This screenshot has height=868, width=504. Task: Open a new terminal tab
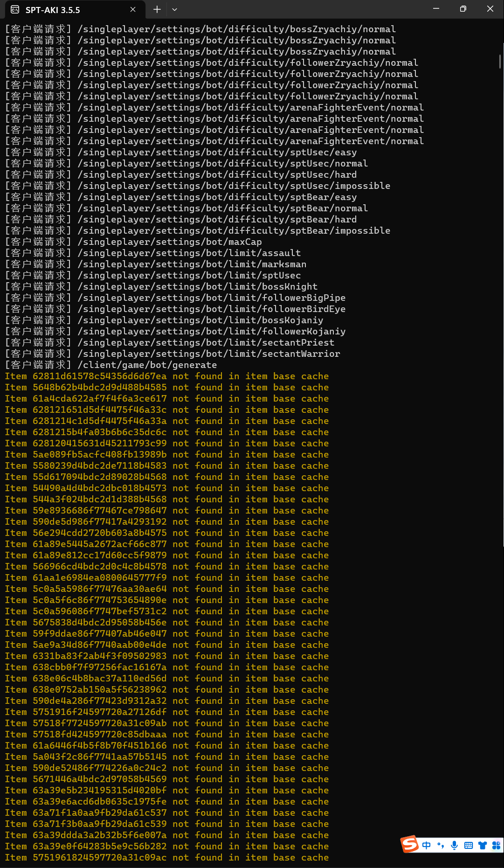click(x=157, y=9)
